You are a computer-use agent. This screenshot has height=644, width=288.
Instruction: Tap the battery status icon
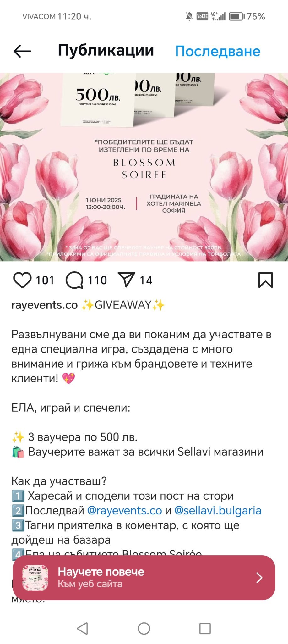click(x=237, y=16)
